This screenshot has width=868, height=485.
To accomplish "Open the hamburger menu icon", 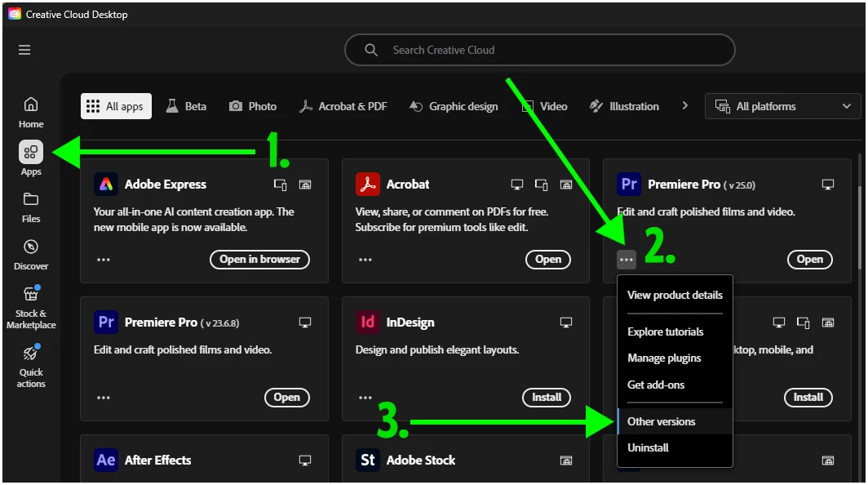I will [24, 50].
